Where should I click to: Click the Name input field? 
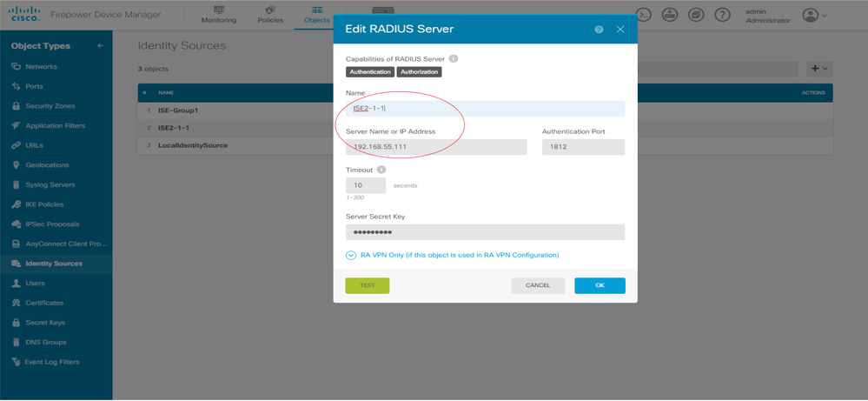click(x=486, y=109)
